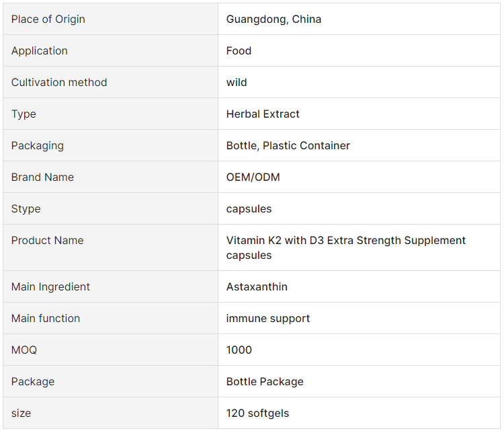Click the Vitamin K2 with D3 product name
The image size is (504, 431).
(x=346, y=247)
